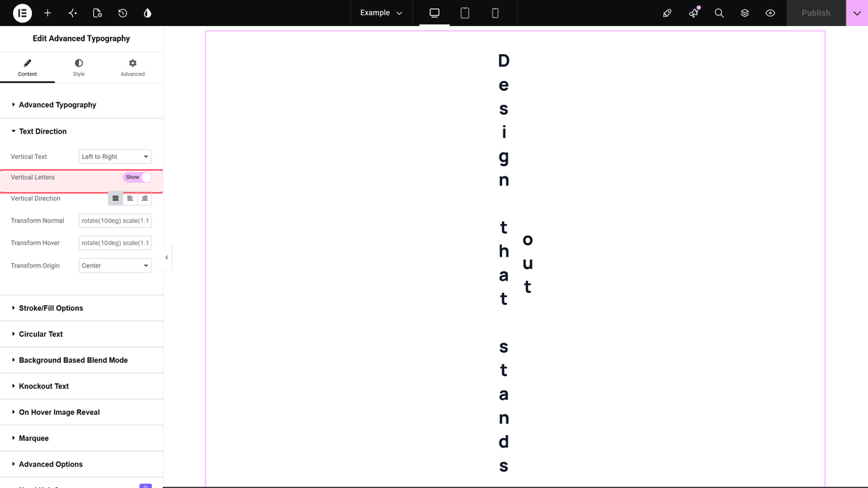The width and height of the screenshot is (868, 488).
Task: Switch to the Advanced tab
Action: (132, 68)
